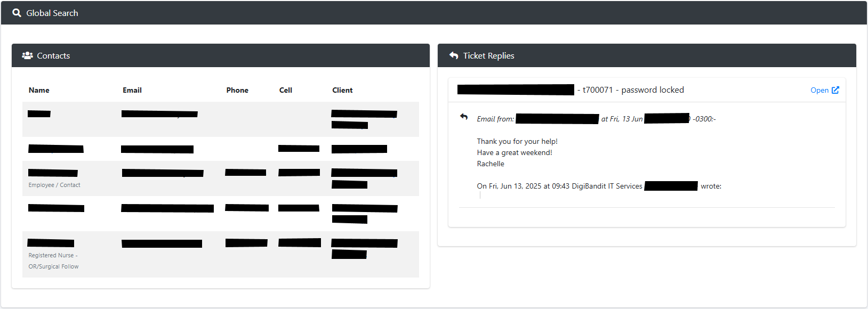The width and height of the screenshot is (868, 309).
Task: Select the ticket title 't700071 - password locked'
Action: tap(633, 90)
